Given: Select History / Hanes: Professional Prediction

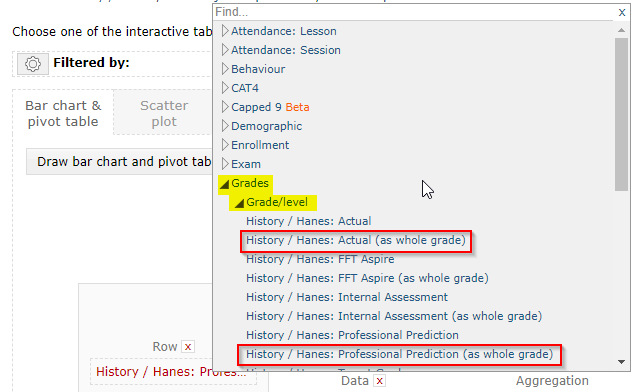Looking at the screenshot, I should tap(352, 335).
